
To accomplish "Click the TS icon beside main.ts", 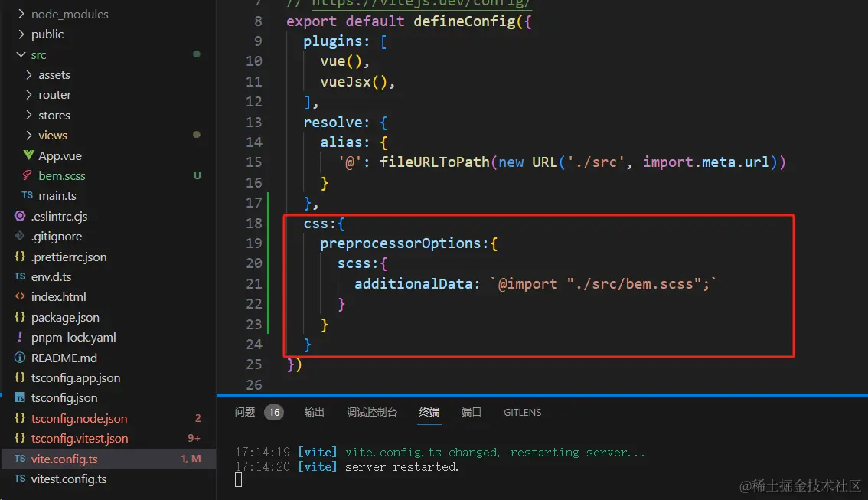I will click(x=27, y=195).
